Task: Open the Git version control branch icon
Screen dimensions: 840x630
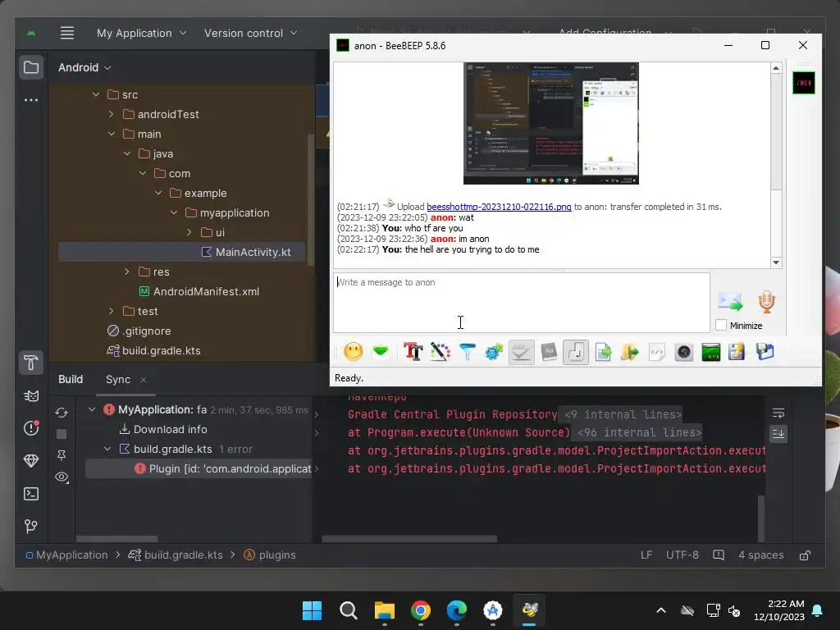Action: (x=31, y=526)
